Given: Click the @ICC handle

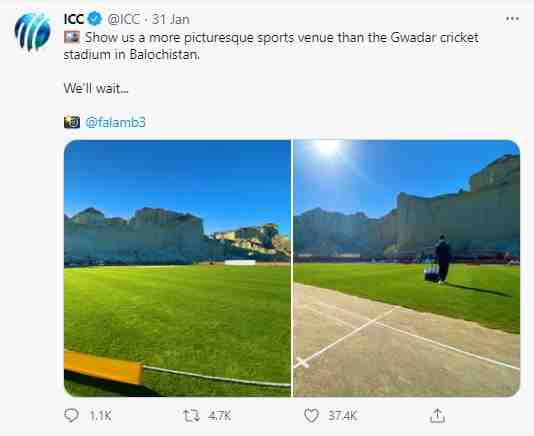Looking at the screenshot, I should [124, 19].
